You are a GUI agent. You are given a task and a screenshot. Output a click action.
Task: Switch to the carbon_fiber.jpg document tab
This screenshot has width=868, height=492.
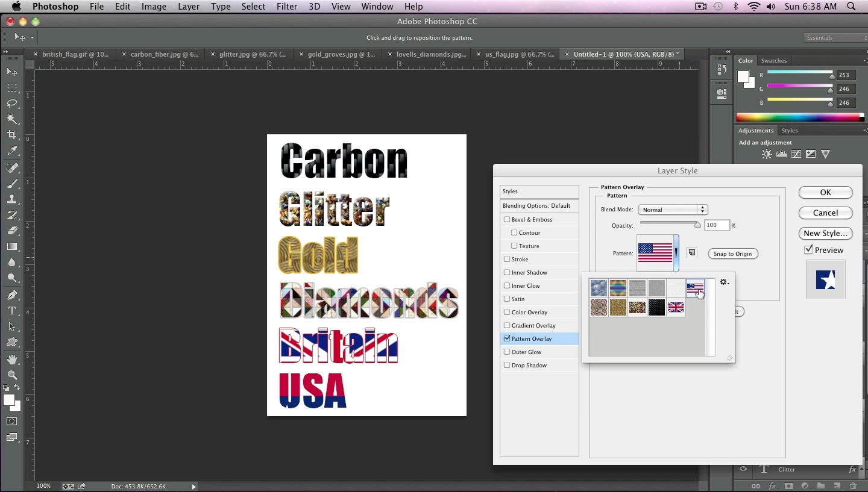tap(164, 54)
